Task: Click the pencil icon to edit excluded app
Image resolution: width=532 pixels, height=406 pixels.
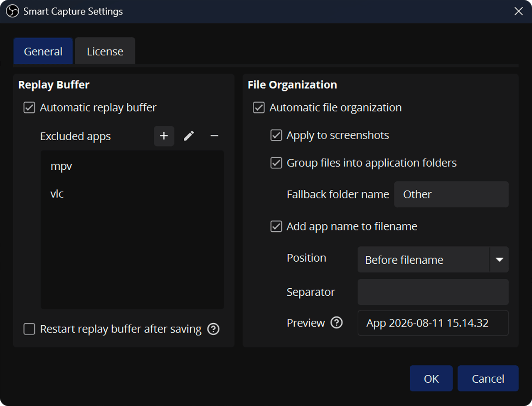Action: (189, 136)
